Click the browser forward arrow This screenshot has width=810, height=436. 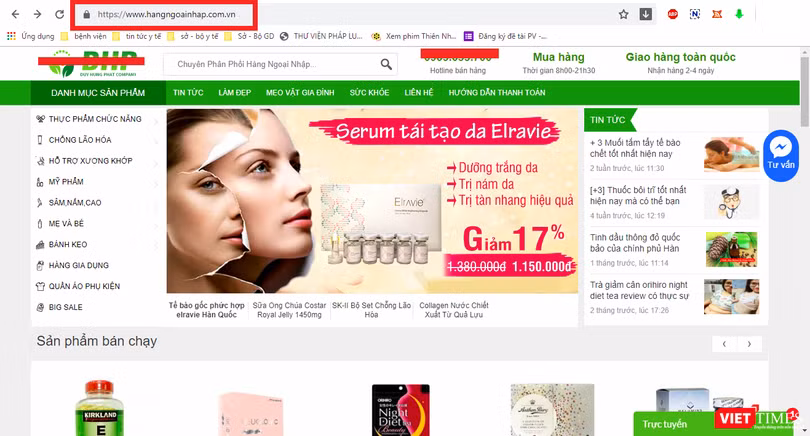coord(37,14)
